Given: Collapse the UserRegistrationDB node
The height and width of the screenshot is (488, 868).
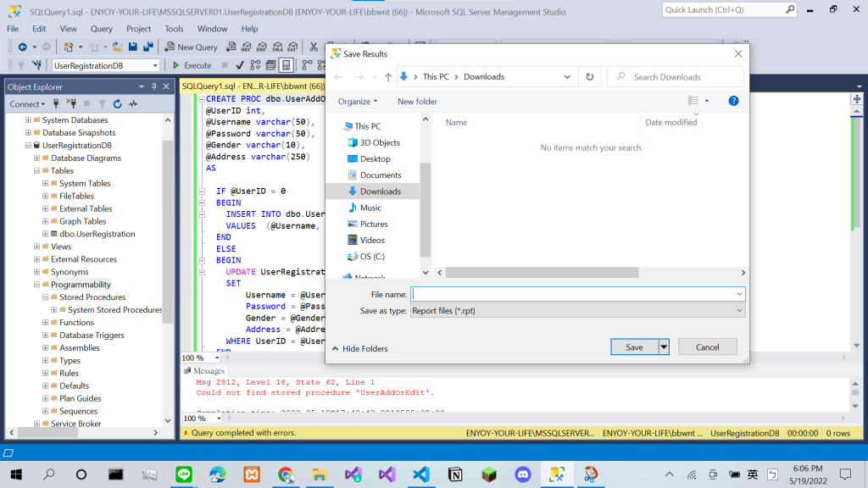Looking at the screenshot, I should pos(28,146).
